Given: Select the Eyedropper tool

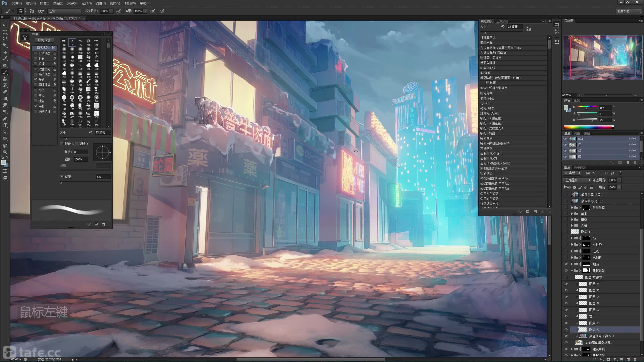Looking at the screenshot, I should [x=5, y=58].
